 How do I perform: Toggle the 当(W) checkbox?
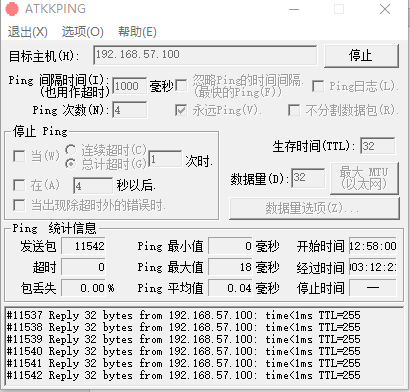(19, 156)
